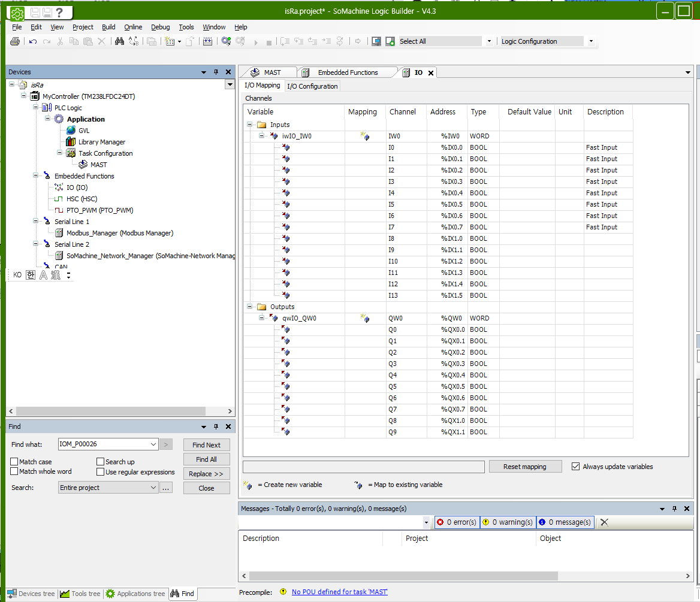
Task: Click the Replace >> button
Action: [x=207, y=473]
